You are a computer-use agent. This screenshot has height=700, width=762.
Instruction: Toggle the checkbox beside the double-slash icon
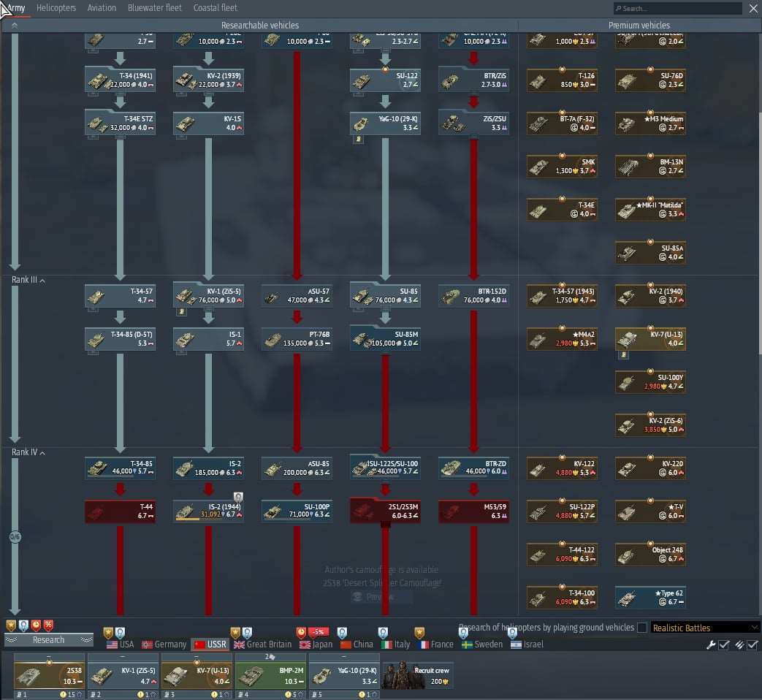point(753,644)
